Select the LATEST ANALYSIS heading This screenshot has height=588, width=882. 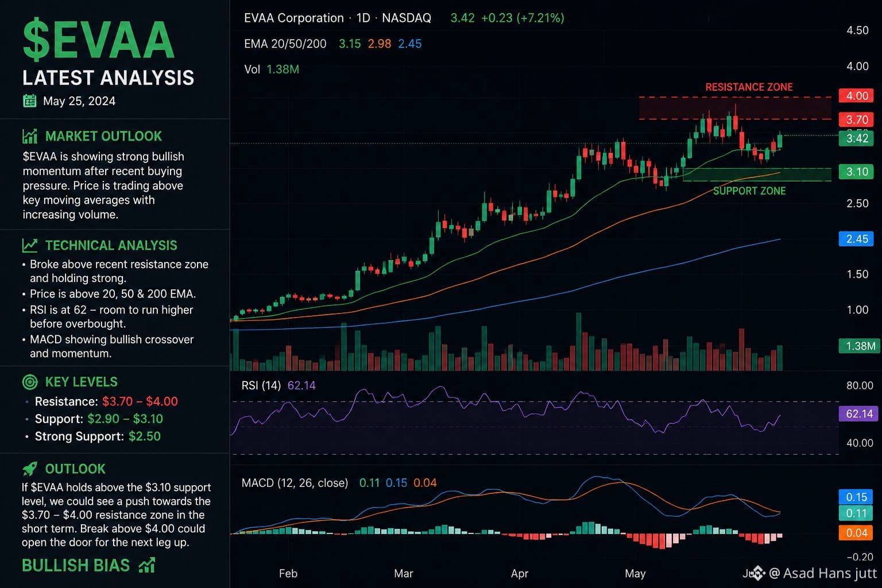[109, 78]
